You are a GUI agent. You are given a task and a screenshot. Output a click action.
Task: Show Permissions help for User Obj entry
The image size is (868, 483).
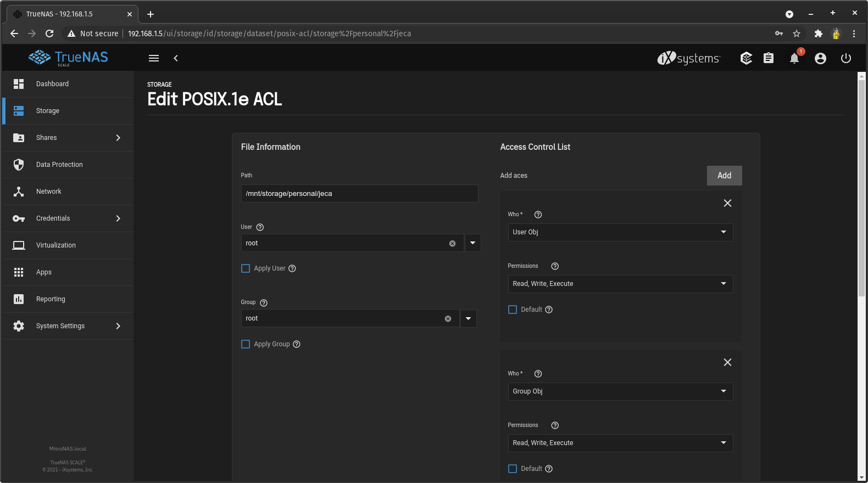[555, 266]
